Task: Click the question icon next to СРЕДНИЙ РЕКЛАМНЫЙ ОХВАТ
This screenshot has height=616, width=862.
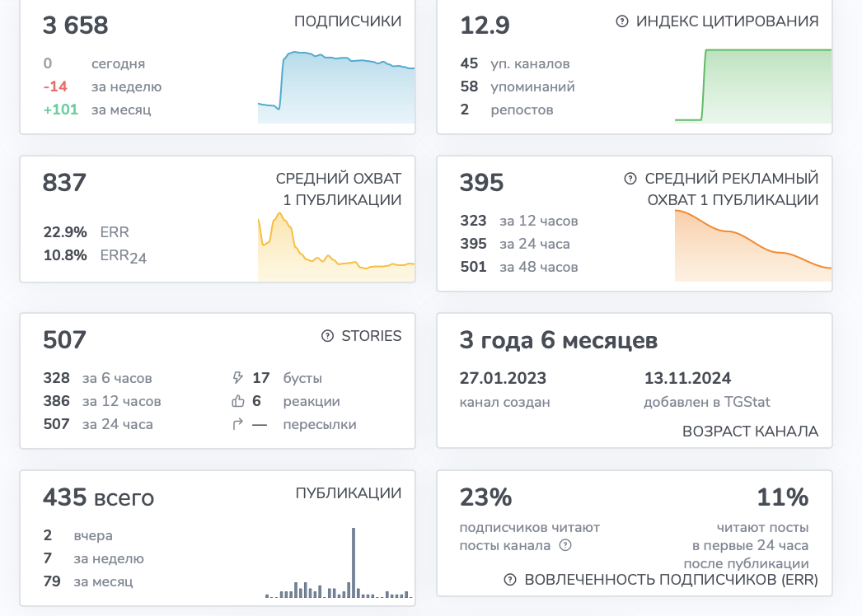Action: (x=630, y=179)
